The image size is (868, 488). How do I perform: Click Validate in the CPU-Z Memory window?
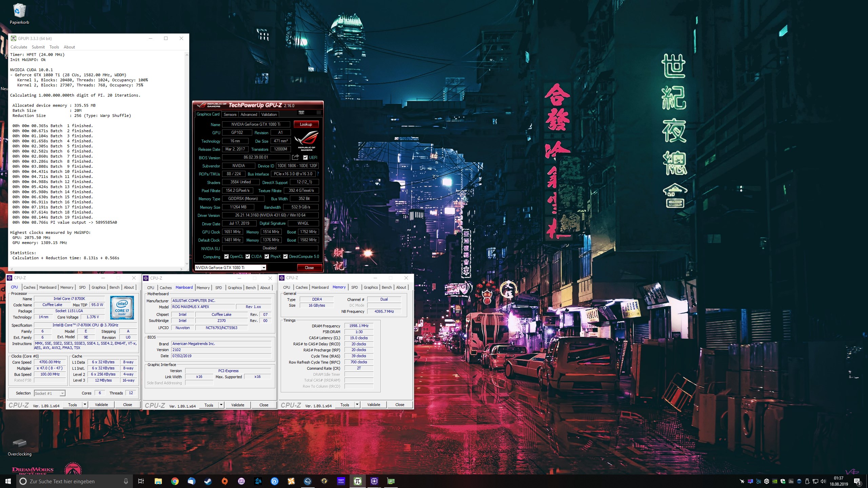click(x=374, y=405)
